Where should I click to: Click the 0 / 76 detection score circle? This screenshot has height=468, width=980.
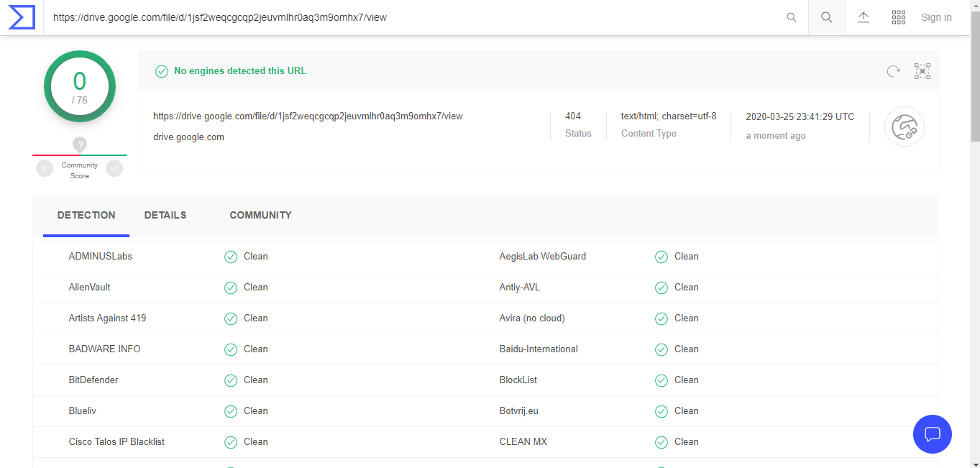click(80, 86)
